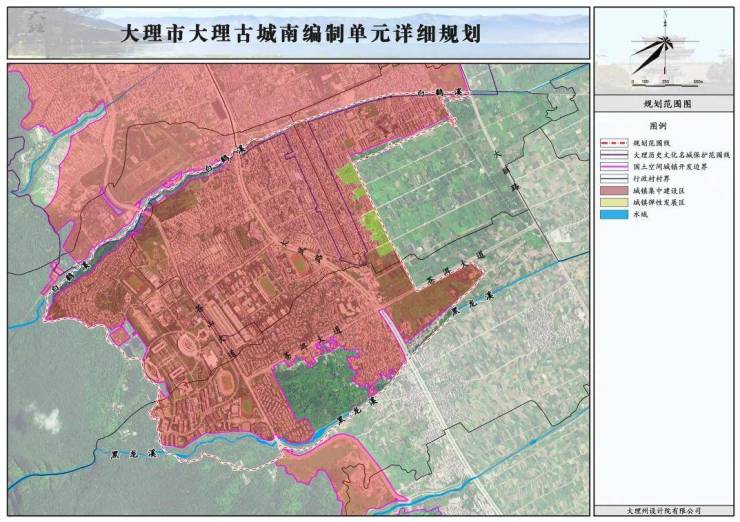740x522 pixels.
Task: Click the map scale bar under the compass
Action: 667,83
